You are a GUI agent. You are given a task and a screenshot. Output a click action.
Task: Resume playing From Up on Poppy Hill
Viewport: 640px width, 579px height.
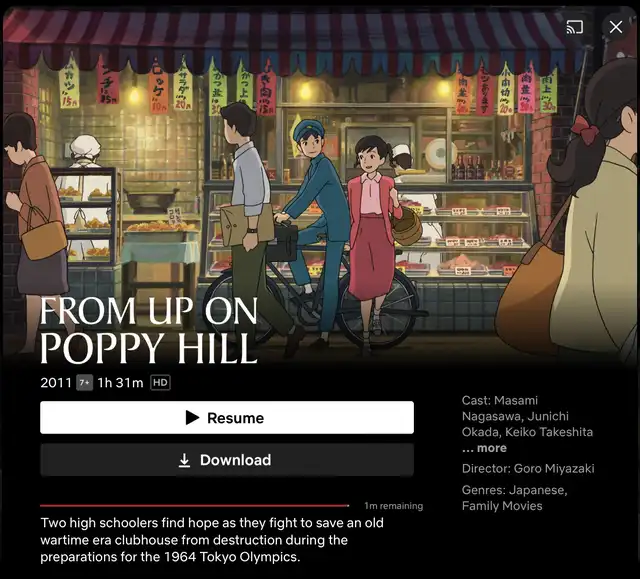tap(227, 417)
